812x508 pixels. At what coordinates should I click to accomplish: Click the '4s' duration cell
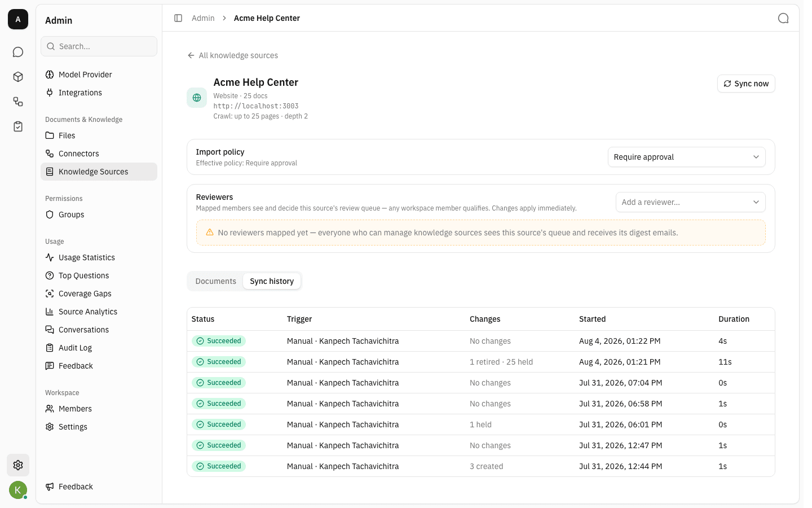click(723, 341)
